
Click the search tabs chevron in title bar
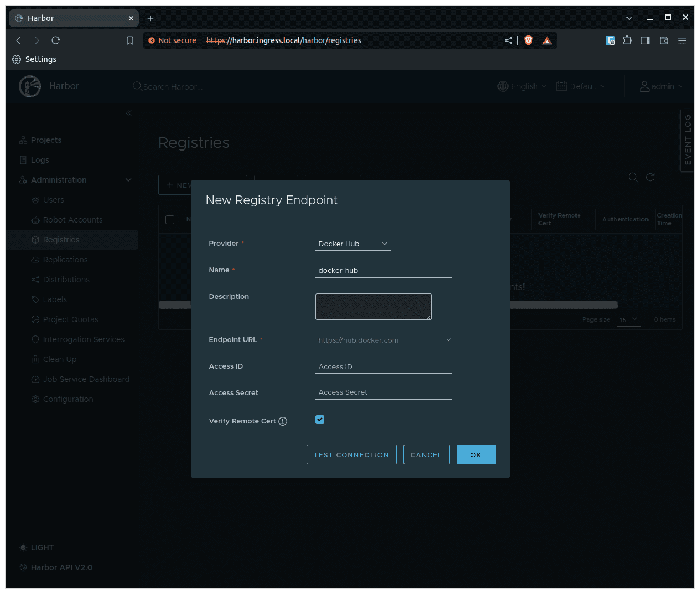point(629,18)
